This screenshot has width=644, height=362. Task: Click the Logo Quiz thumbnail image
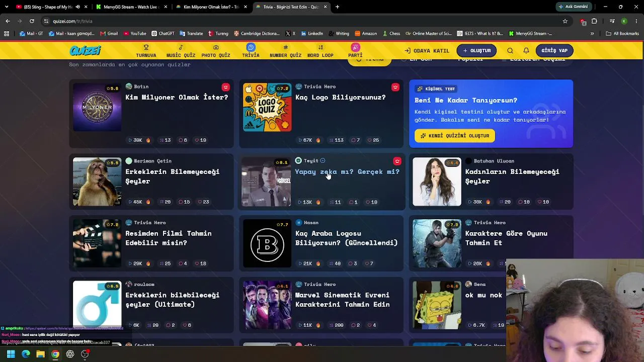click(267, 107)
